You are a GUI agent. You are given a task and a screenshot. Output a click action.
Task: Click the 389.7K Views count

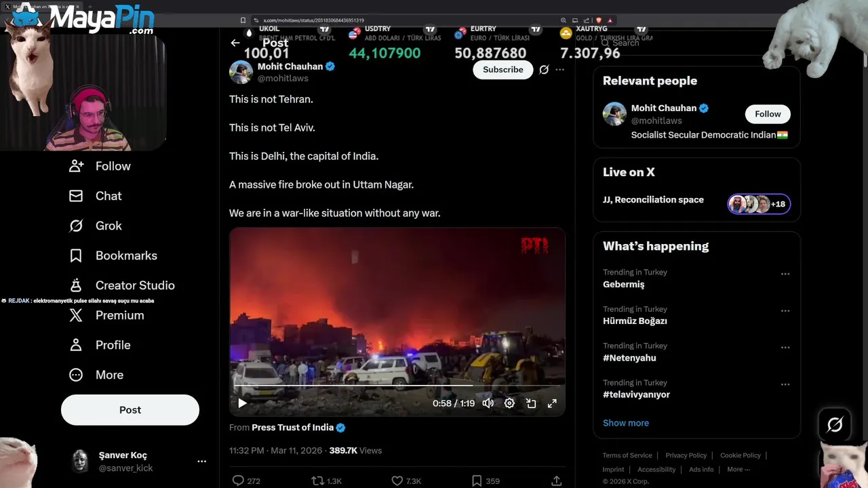(355, 451)
